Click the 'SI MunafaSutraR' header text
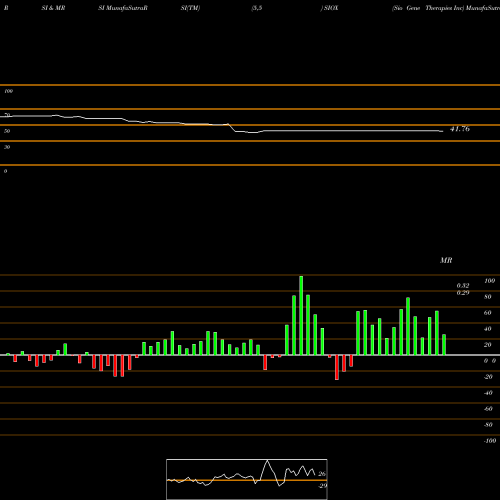 tap(123, 8)
